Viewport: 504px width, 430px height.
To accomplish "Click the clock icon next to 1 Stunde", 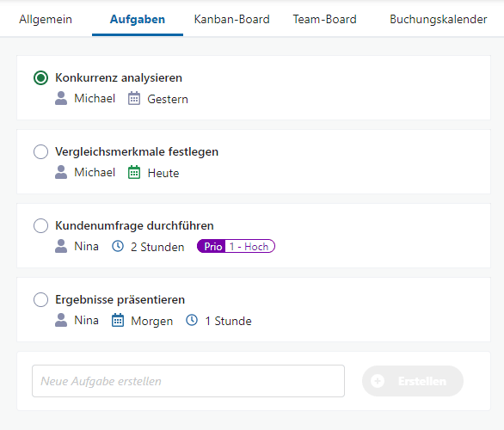I will pyautogui.click(x=192, y=320).
